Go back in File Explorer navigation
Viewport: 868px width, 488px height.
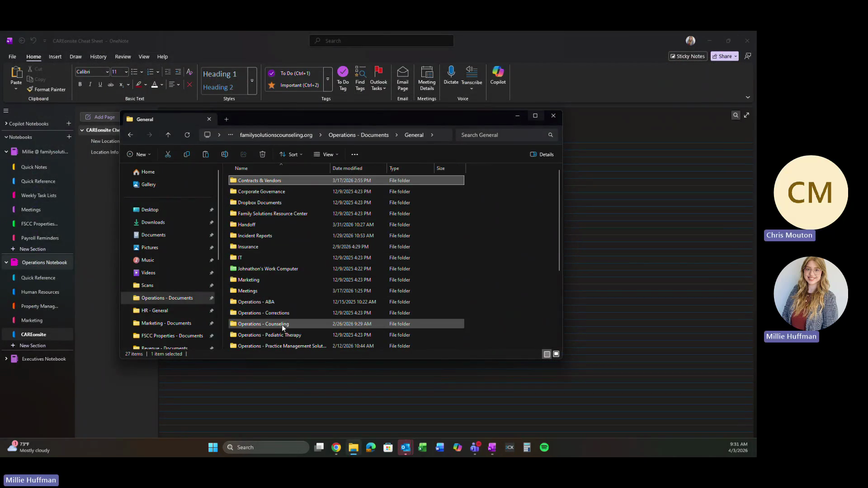(130, 135)
